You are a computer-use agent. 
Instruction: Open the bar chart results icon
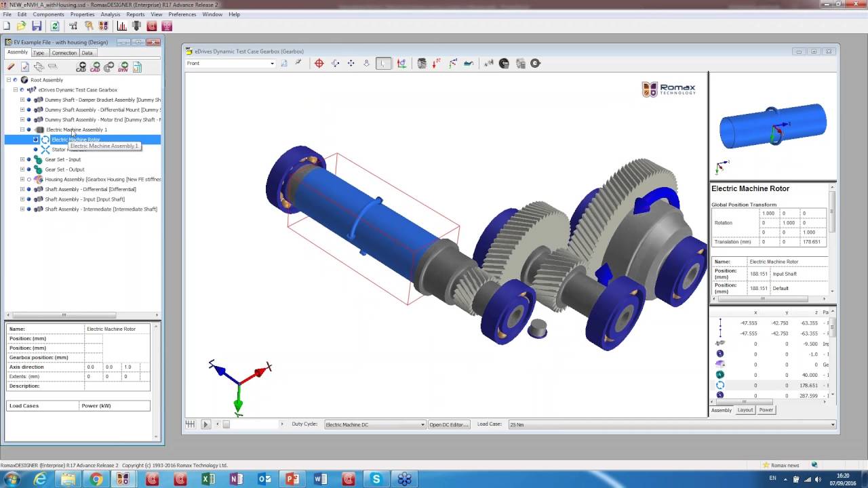[121, 26]
